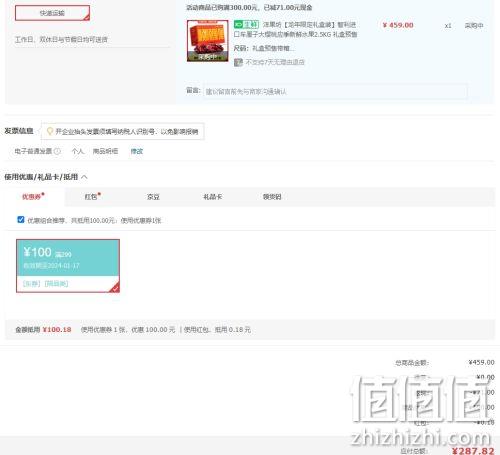Click the no 7-day return policy icon
This screenshot has width=500, height=455.
(238, 62)
